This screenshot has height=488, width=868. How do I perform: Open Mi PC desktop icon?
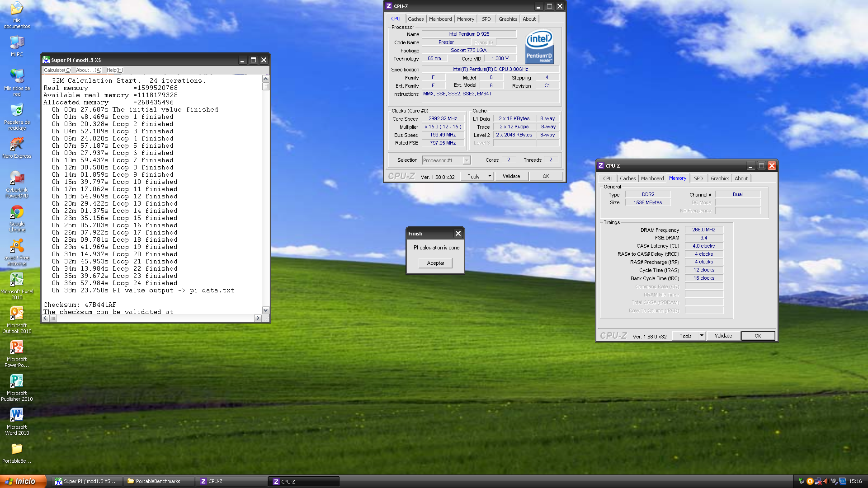tap(17, 46)
